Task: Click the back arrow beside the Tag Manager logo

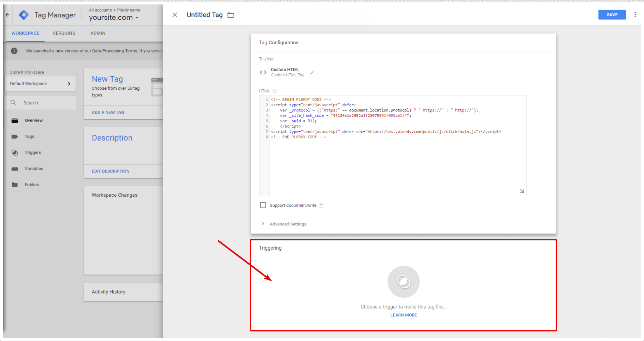Action: click(8, 15)
